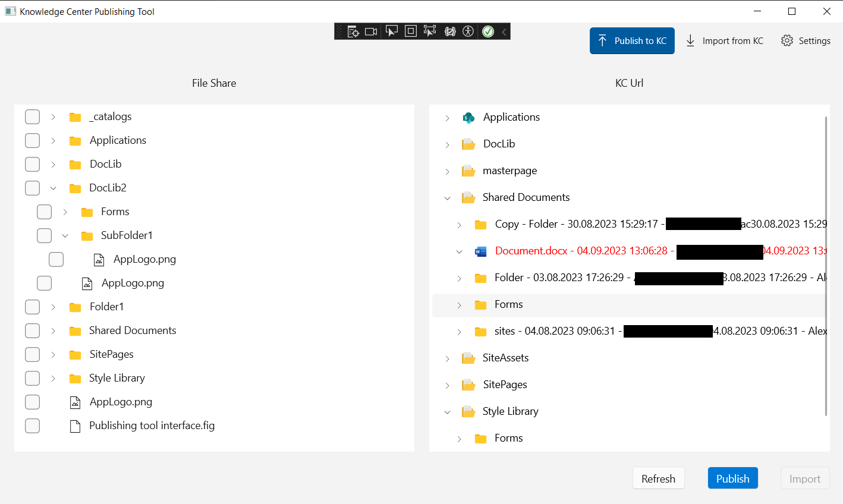This screenshot has height=504, width=843.
Task: Check the DocLib2 folder checkbox
Action: [x=32, y=188]
